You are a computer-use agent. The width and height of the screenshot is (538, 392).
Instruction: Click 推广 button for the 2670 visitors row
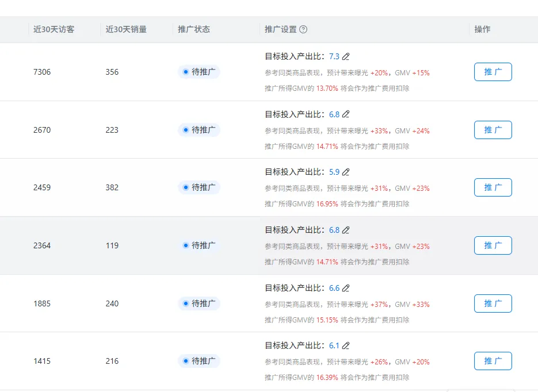(x=493, y=130)
